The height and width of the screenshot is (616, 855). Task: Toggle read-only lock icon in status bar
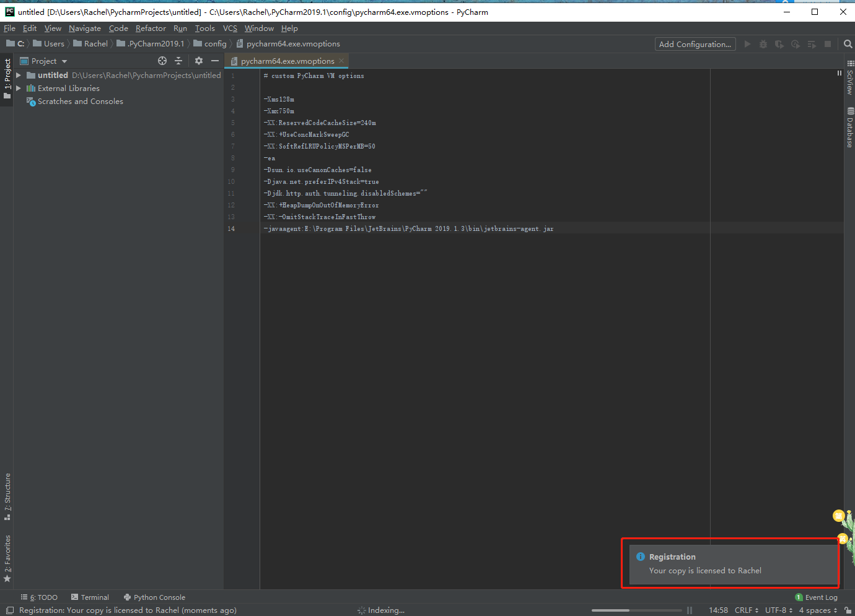tap(848, 610)
